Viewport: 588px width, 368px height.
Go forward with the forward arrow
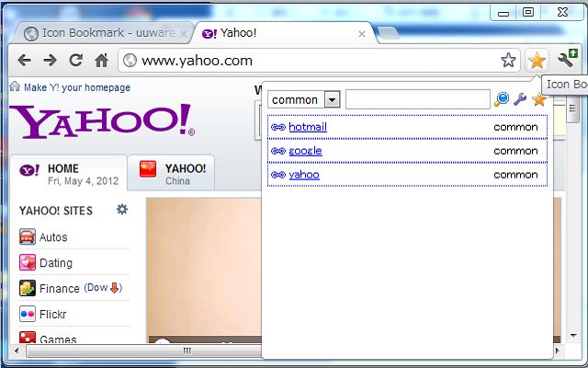pyautogui.click(x=50, y=60)
